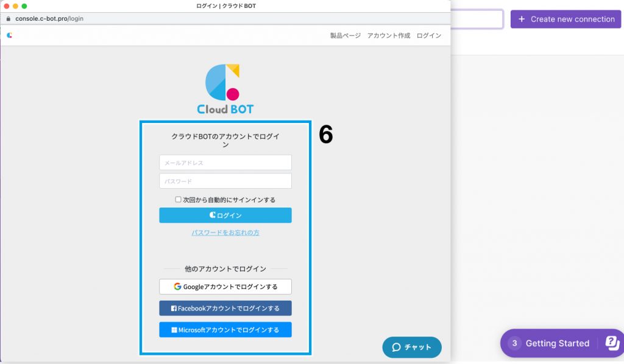The height and width of the screenshot is (364, 624).
Task: Minimize the login popup with yellow button
Action: [x=15, y=6]
